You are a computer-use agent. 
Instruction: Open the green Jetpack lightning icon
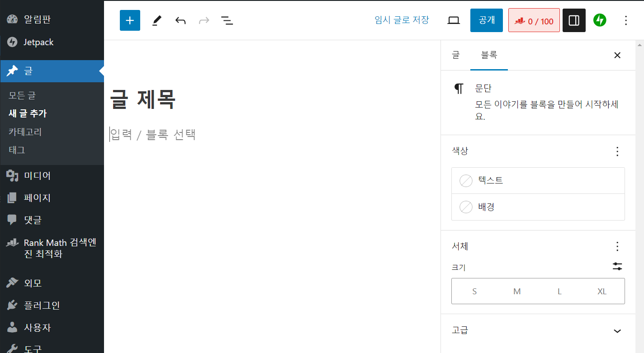600,20
